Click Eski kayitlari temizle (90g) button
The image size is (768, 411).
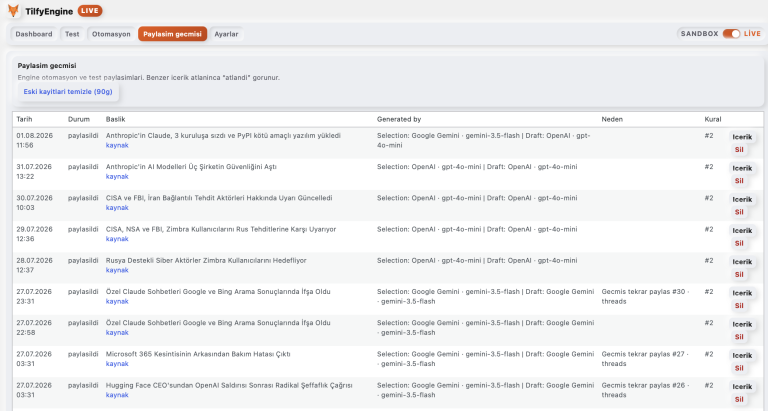(68, 92)
